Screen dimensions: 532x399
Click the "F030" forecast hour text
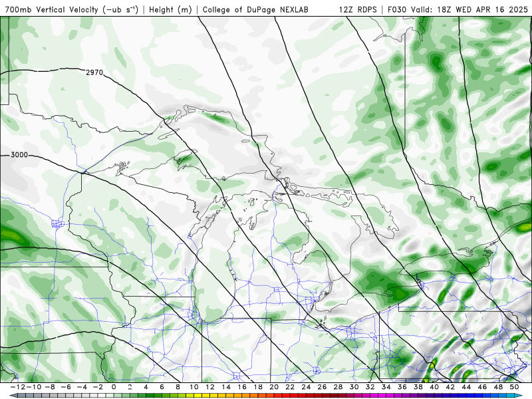(397, 9)
